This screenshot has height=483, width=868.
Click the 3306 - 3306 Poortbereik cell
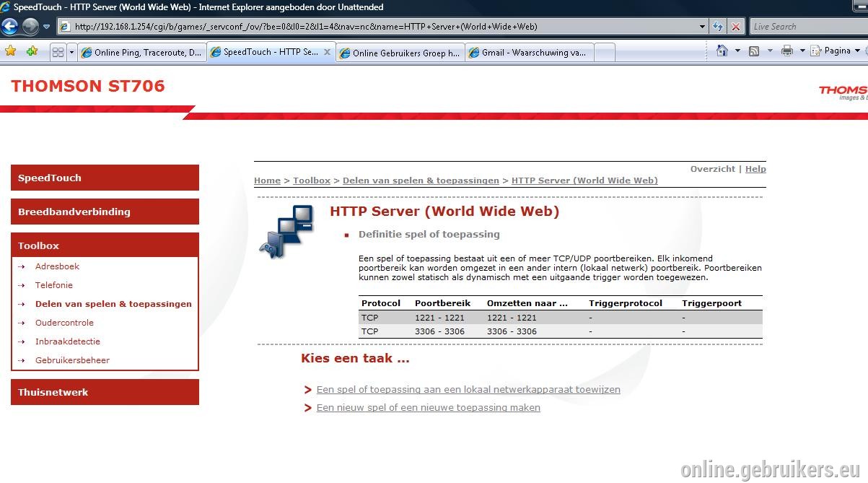coord(439,331)
